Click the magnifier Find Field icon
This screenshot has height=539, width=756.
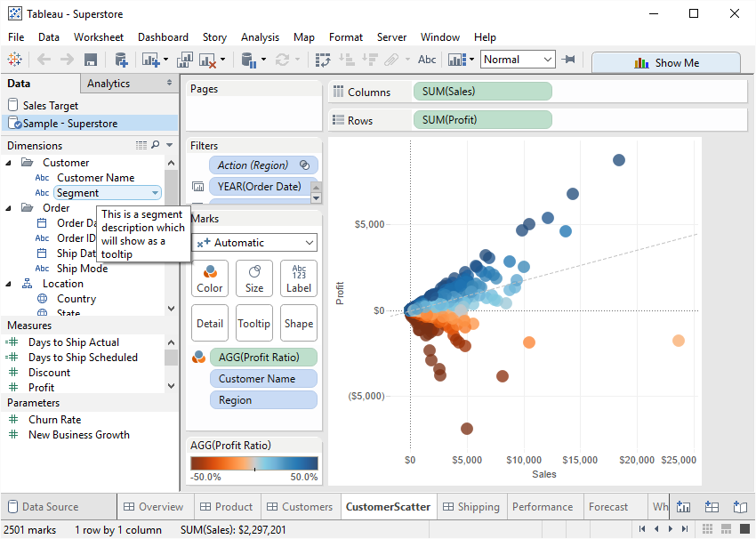156,145
